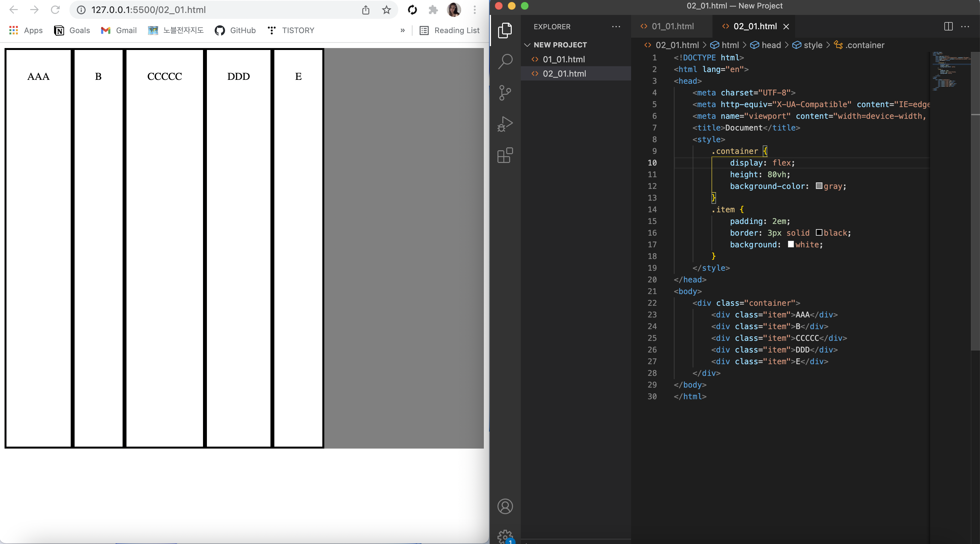Click the browser address bar URL
The image size is (980, 544).
tap(149, 10)
